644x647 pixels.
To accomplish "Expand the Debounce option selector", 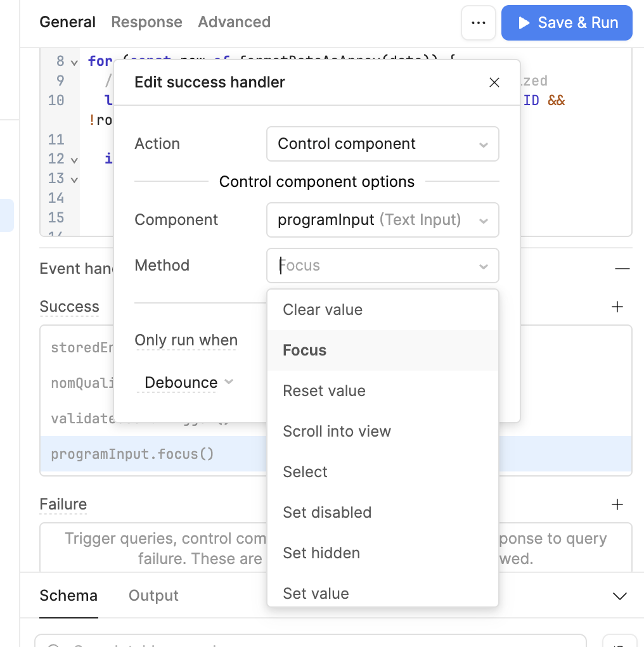I will (185, 383).
